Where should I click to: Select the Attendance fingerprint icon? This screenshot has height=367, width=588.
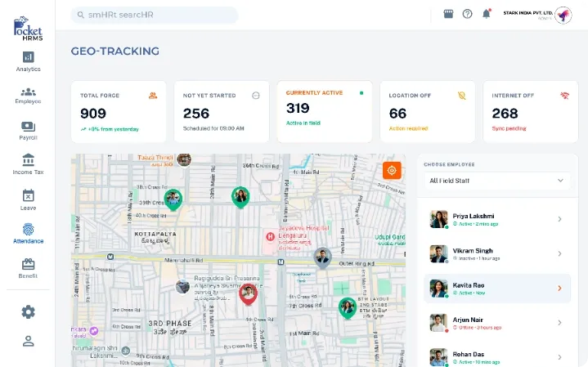tap(28, 229)
